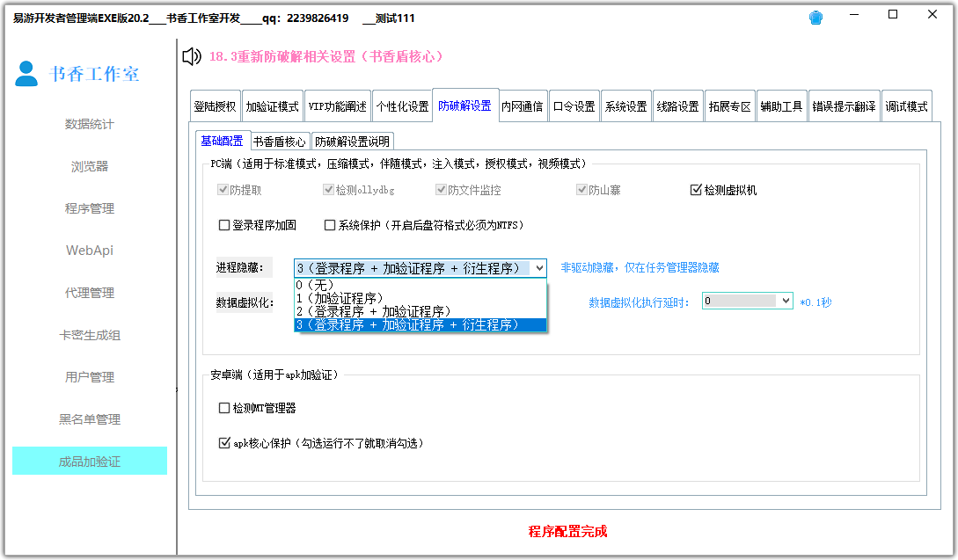Screen dimensions: 958x560
Task: Click the blue user avatar above 书香工作室
Action: click(x=26, y=75)
